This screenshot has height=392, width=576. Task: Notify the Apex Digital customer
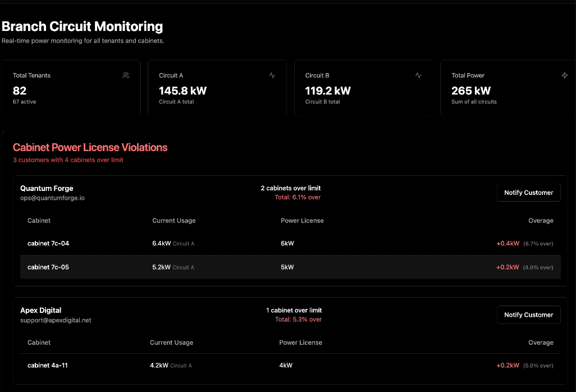[528, 314]
